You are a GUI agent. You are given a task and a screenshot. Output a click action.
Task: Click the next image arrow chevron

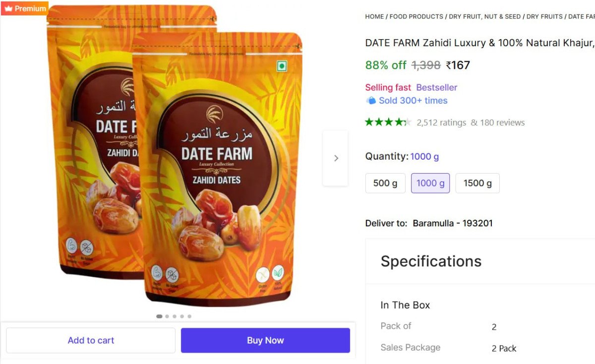coord(336,158)
